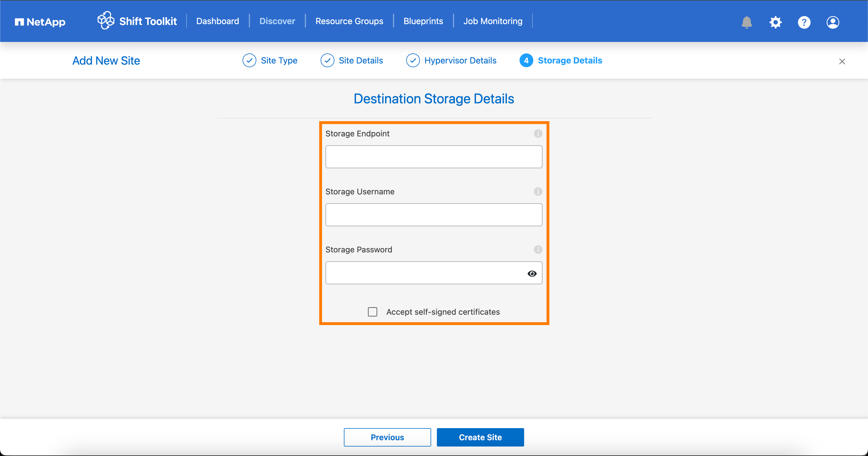Open the settings gear menu
This screenshot has height=456, width=868.
click(775, 22)
